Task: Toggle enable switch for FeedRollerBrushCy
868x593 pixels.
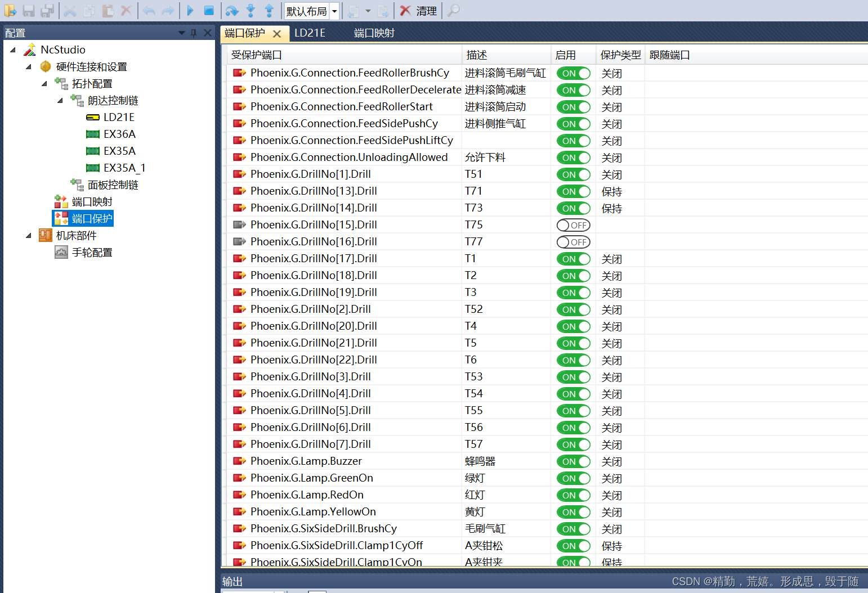Action: point(573,73)
